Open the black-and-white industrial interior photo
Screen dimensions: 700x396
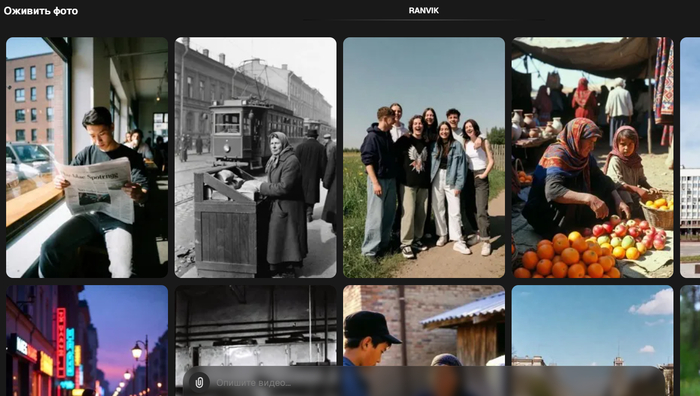[x=255, y=326]
